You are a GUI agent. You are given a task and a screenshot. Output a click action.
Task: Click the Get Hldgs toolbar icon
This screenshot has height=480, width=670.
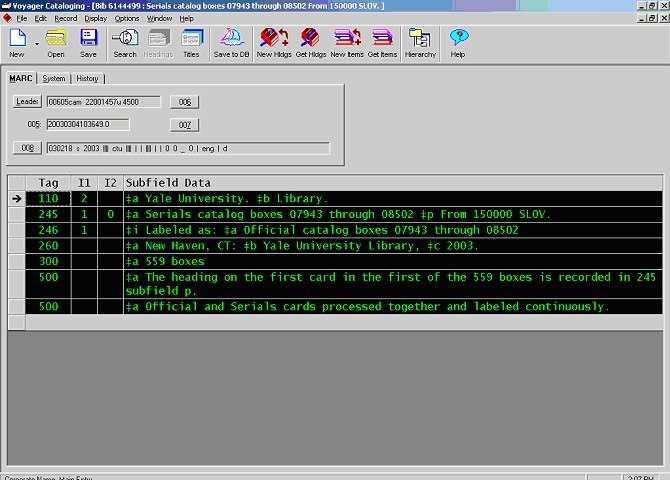click(311, 43)
